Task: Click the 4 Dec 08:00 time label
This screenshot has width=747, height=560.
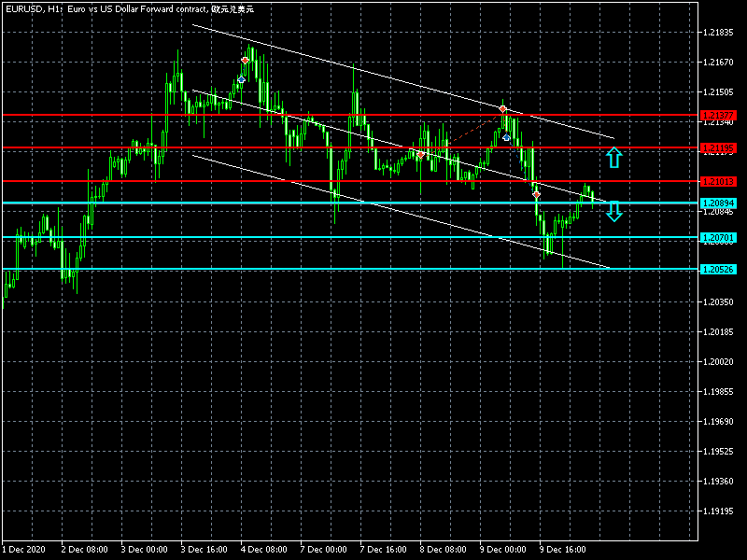Action: tap(264, 550)
